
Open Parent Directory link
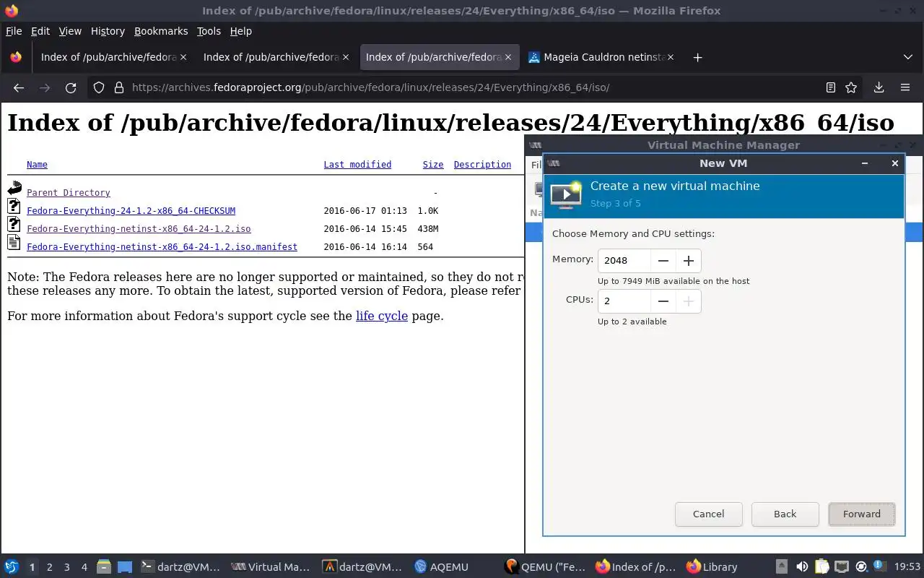(x=69, y=193)
